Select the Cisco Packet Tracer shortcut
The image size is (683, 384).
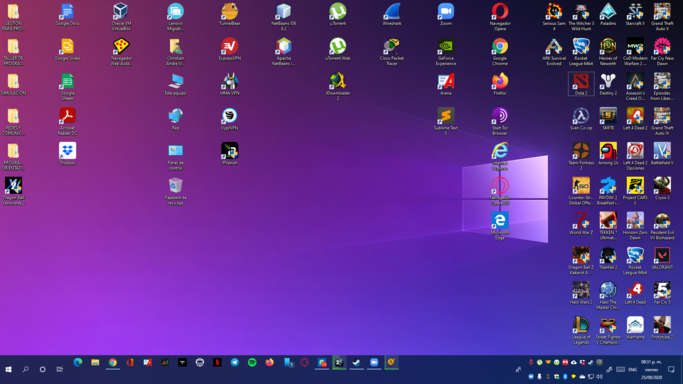coord(392,52)
